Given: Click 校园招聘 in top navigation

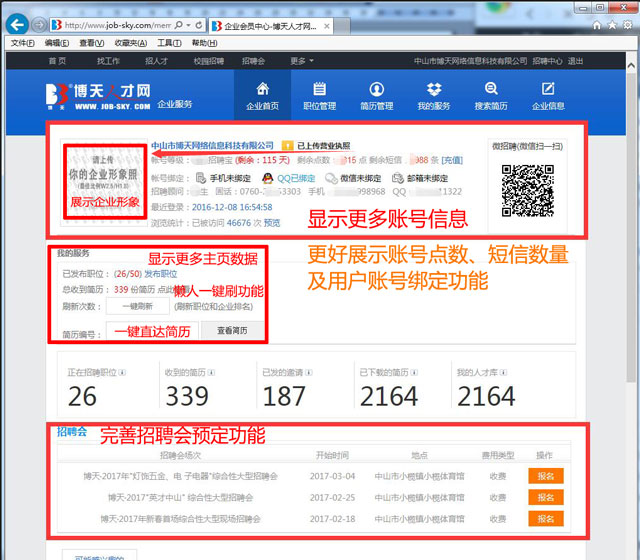Looking at the screenshot, I should (209, 61).
